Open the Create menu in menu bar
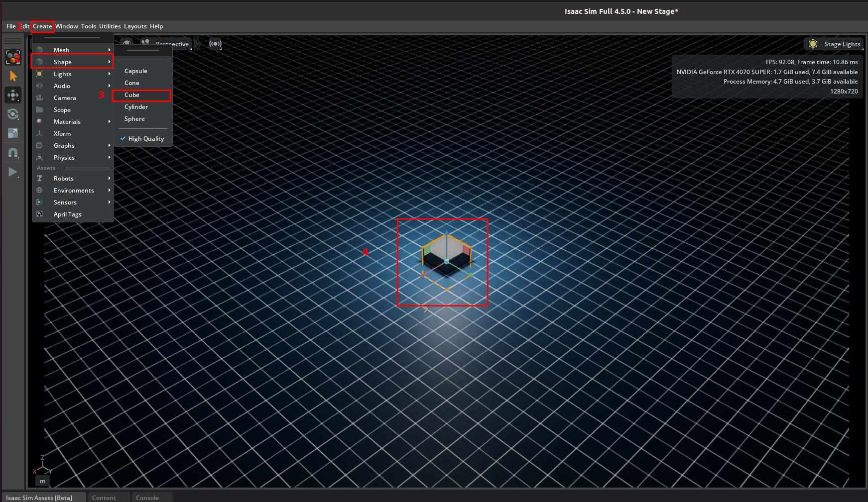Image resolution: width=868 pixels, height=502 pixels. click(x=42, y=26)
